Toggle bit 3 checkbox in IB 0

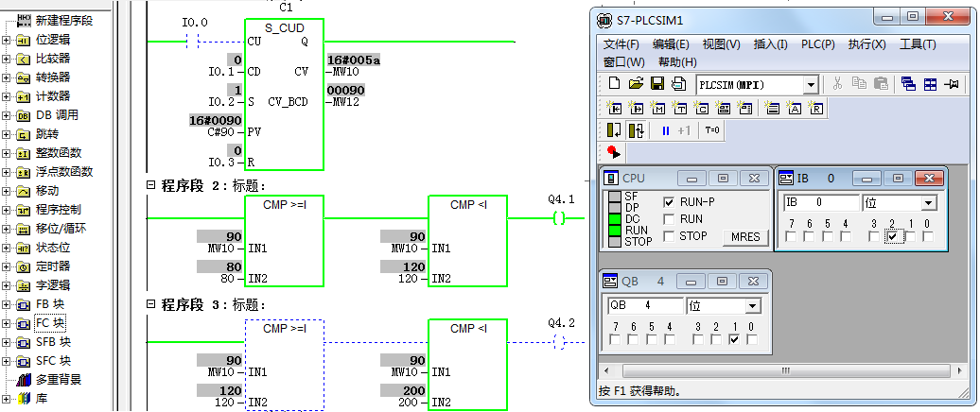click(874, 236)
